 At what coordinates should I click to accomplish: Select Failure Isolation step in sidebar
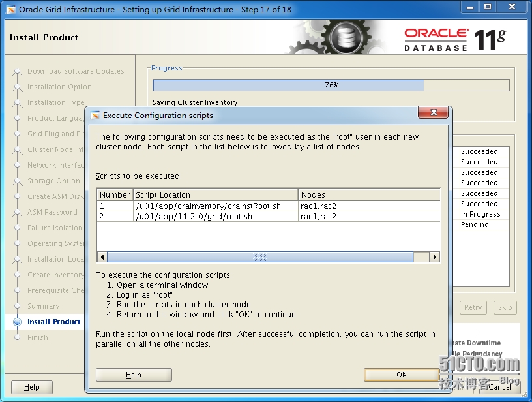pos(55,228)
